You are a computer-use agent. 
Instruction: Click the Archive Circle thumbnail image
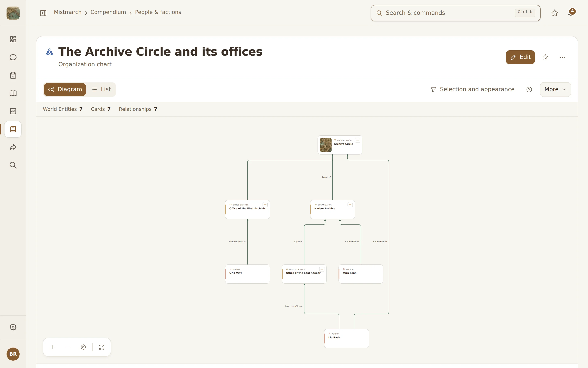tap(326, 145)
